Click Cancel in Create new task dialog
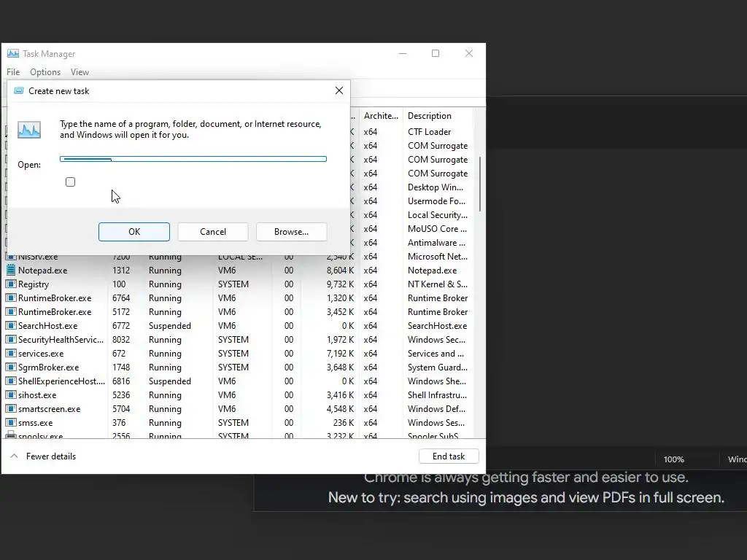Screen dimensions: 747x560 tap(213, 231)
